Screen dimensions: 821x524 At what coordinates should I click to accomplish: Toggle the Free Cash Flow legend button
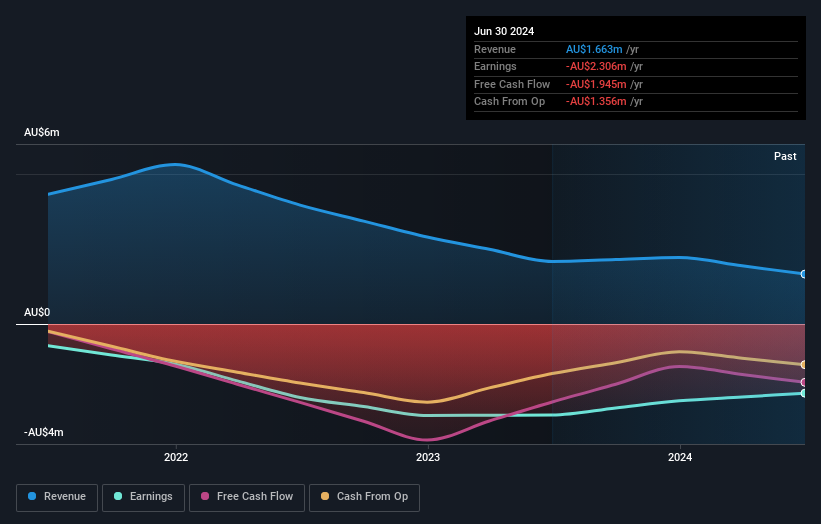coord(247,497)
